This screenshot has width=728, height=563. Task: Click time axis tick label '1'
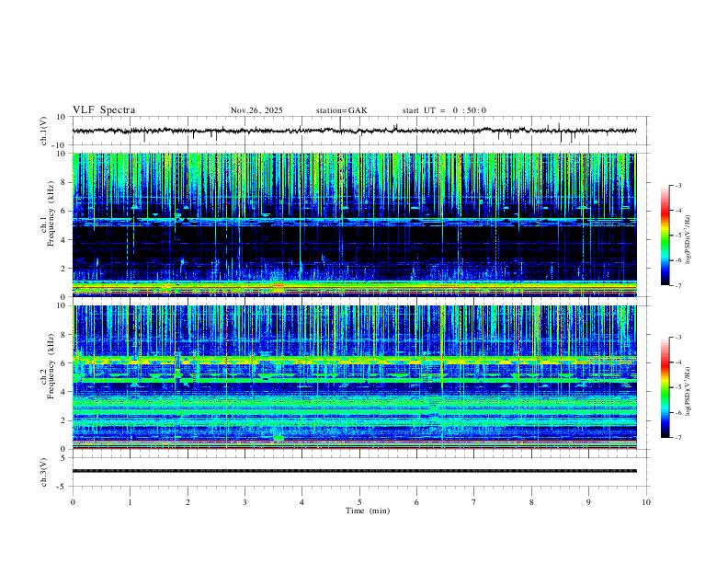click(x=130, y=502)
